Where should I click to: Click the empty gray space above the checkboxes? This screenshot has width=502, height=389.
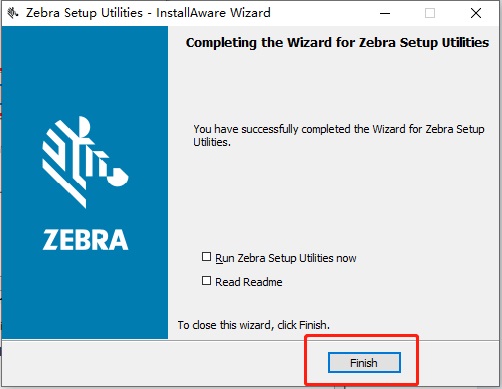[x=333, y=200]
